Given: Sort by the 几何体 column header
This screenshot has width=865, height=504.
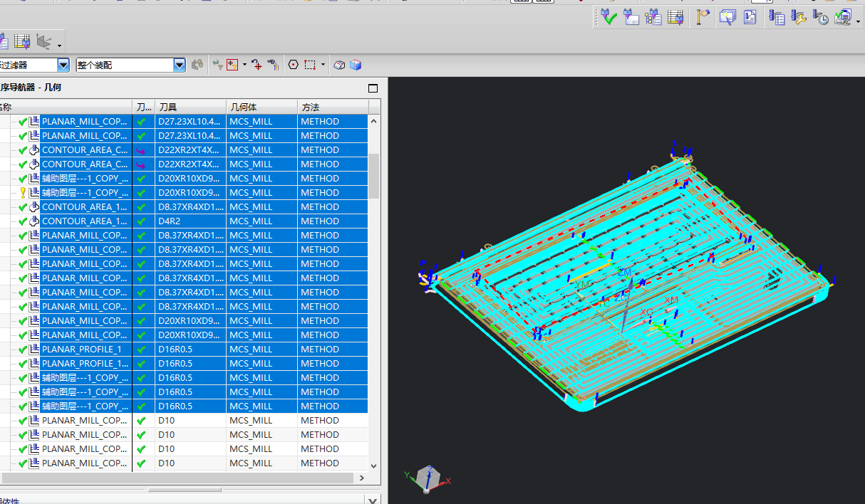Looking at the screenshot, I should 261,107.
